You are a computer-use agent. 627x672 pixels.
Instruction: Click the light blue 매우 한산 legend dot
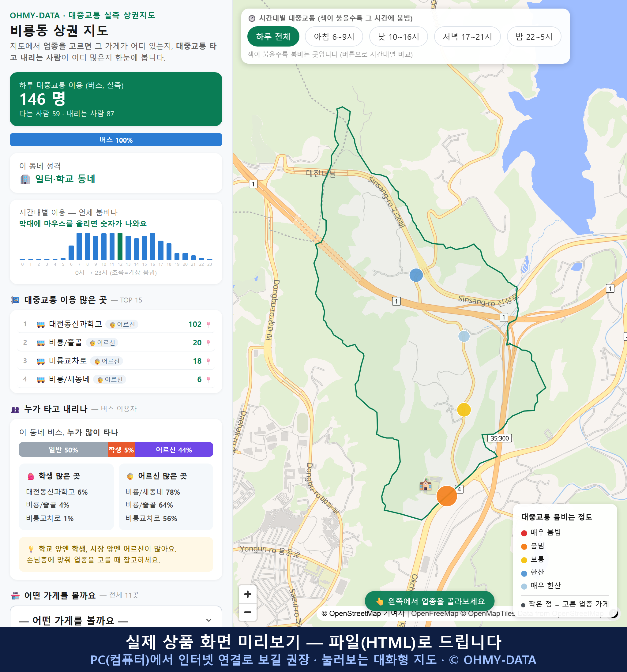524,587
